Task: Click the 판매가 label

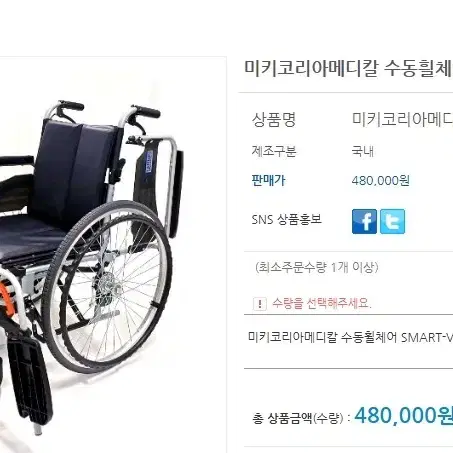Action: (x=268, y=180)
